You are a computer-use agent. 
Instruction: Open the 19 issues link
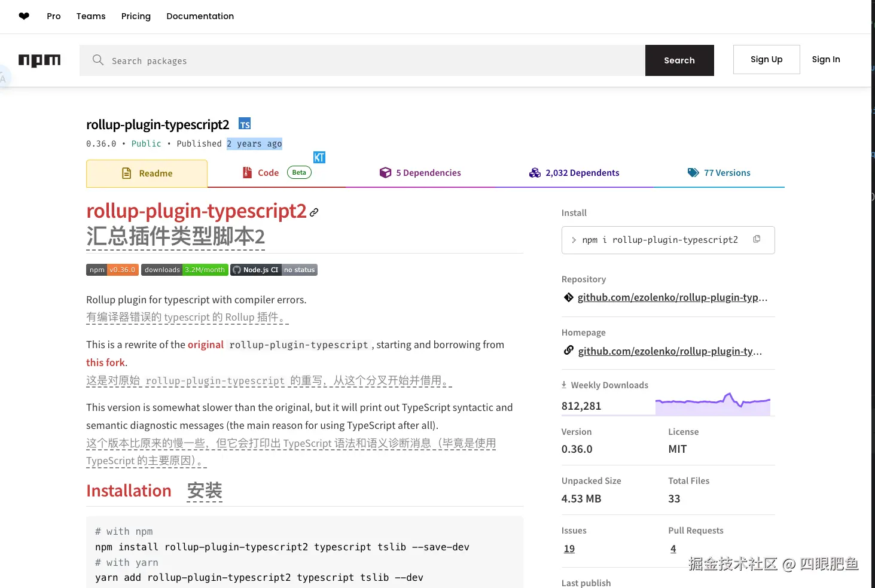[569, 549]
